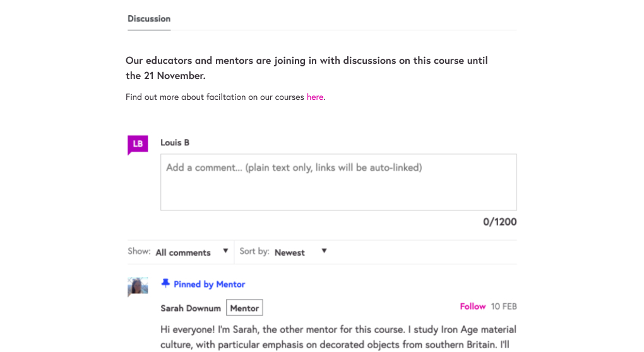
Task: Click the Louis B username
Action: [x=175, y=143]
